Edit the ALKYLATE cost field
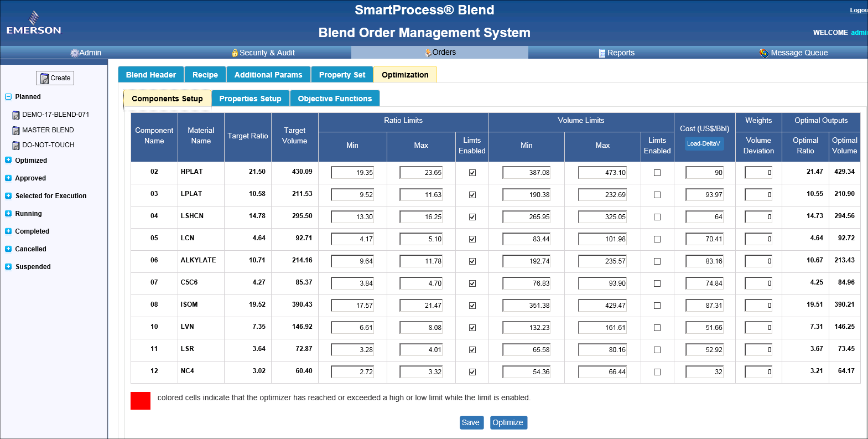The width and height of the screenshot is (868, 439). [705, 261]
